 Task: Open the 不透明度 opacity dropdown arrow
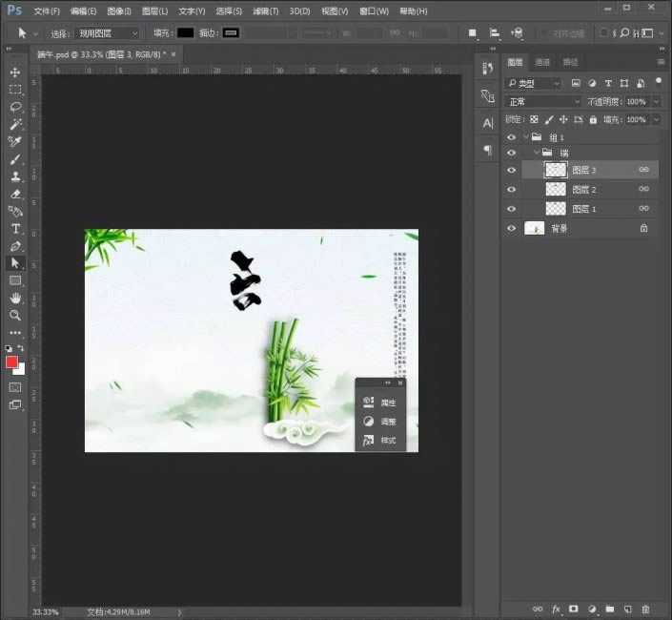coord(655,101)
